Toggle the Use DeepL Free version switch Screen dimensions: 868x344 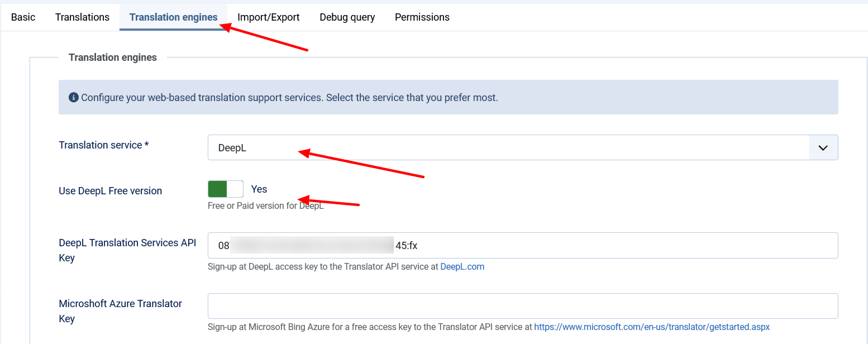click(x=226, y=189)
